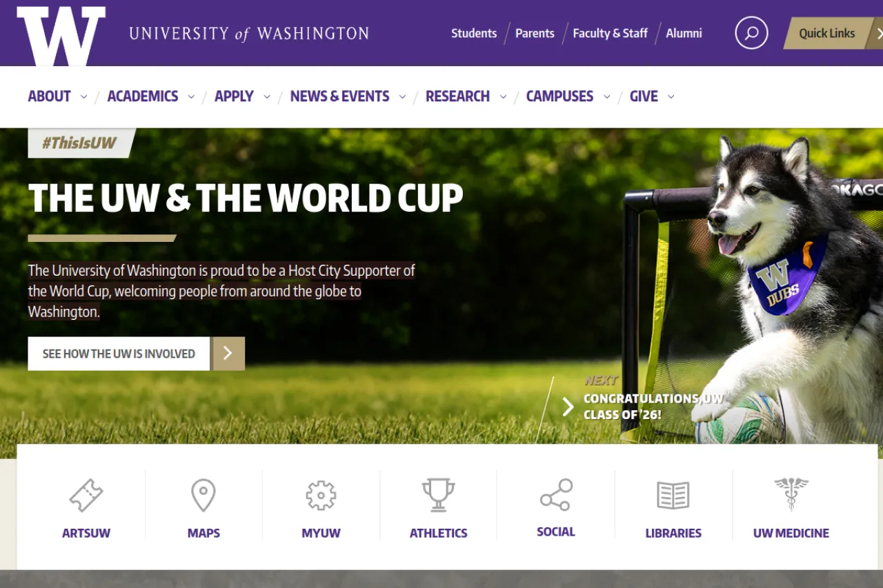Viewport: 883px width, 588px height.
Task: Open the Libraries book icon
Action: pos(673,496)
